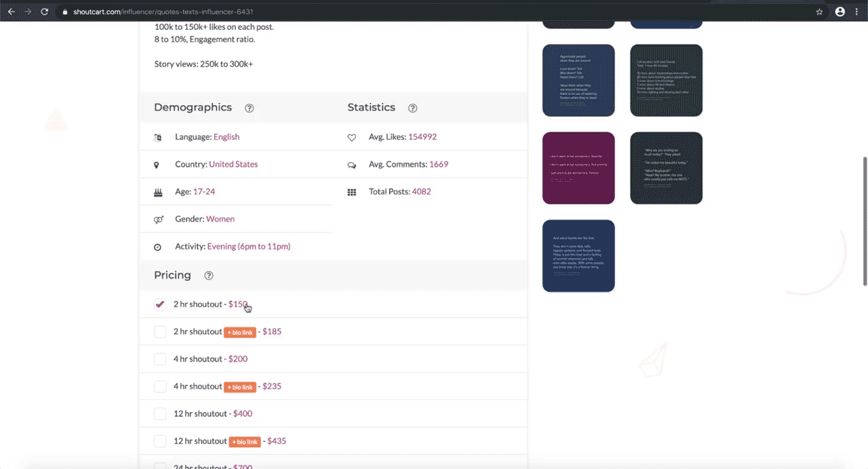Screen dimensions: 868x469
Task: Check the 2 hr shoutout with bio link $185
Action: (x=160, y=331)
